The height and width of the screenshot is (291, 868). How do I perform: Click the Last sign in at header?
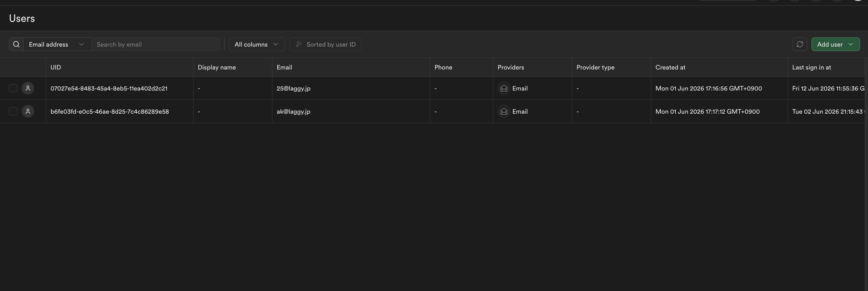pyautogui.click(x=826, y=67)
